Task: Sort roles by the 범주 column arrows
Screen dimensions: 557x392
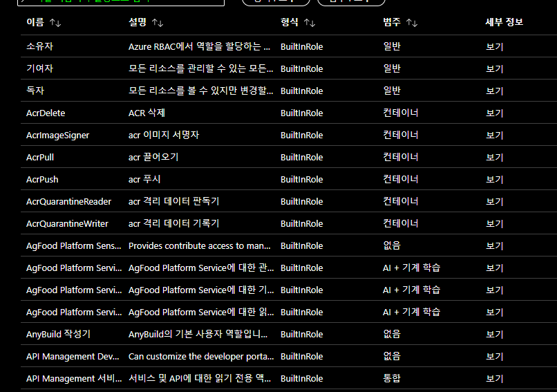Action: (412, 23)
